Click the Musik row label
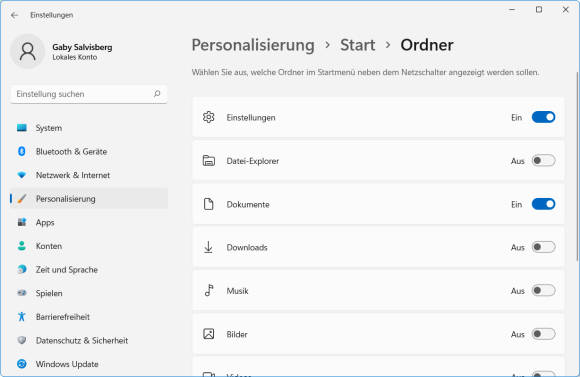This screenshot has width=580, height=377. pos(237,291)
